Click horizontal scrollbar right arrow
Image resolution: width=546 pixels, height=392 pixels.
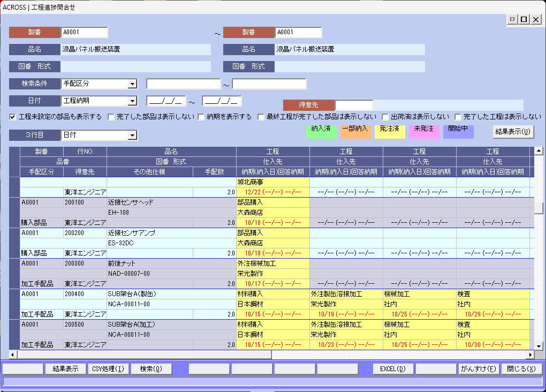pos(530,355)
